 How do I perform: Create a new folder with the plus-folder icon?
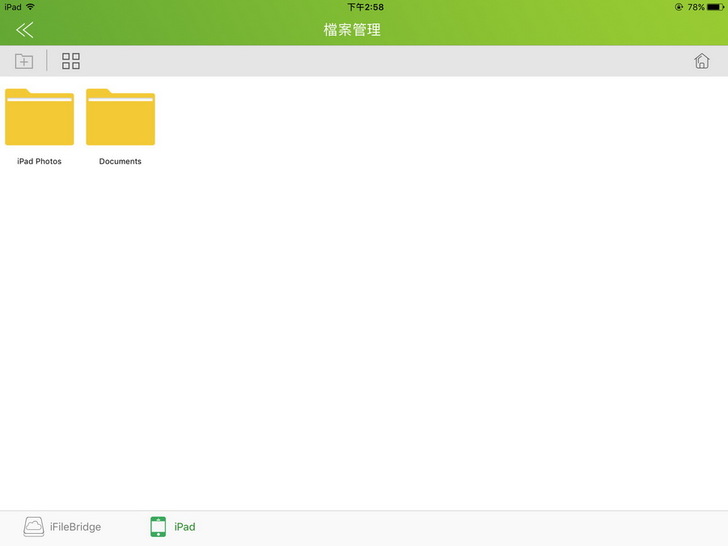[x=24, y=61]
